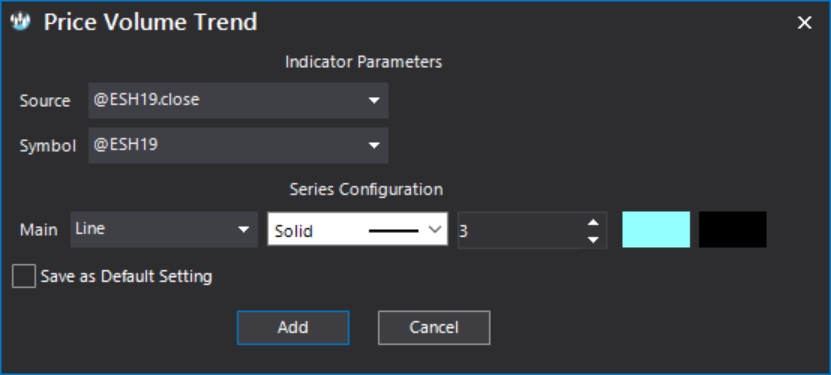
Task: Click the solid line preview sample
Action: (x=393, y=230)
